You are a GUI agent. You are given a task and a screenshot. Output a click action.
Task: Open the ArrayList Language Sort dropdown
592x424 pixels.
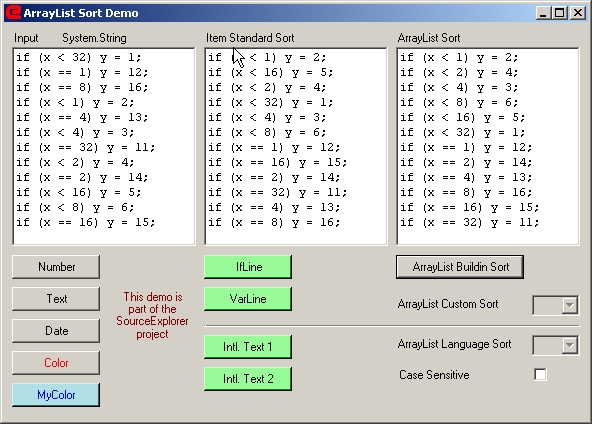pyautogui.click(x=570, y=345)
